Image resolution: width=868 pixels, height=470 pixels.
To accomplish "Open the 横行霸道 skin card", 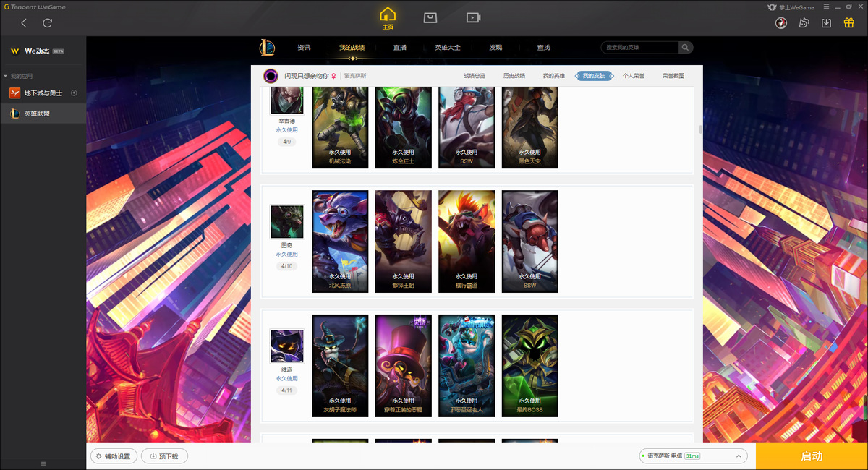I will pyautogui.click(x=467, y=242).
